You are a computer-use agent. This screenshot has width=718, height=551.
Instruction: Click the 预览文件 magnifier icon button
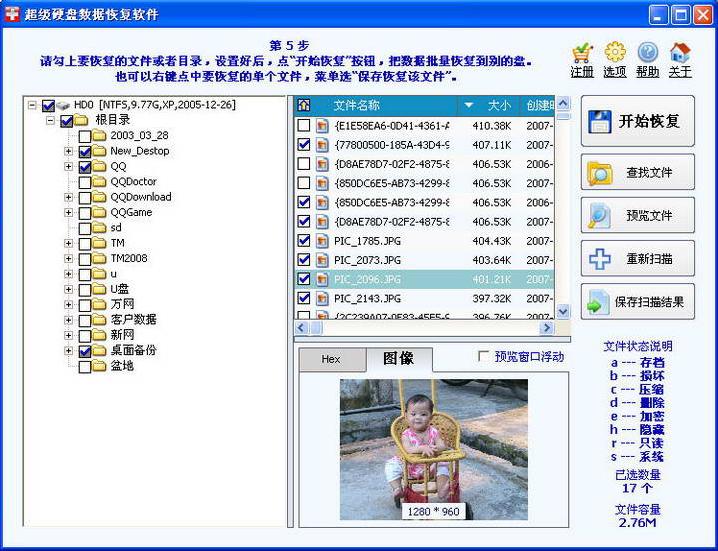click(x=637, y=215)
